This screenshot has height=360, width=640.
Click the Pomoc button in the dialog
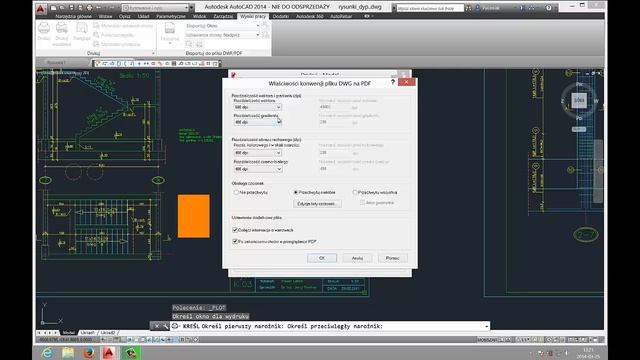click(x=392, y=258)
